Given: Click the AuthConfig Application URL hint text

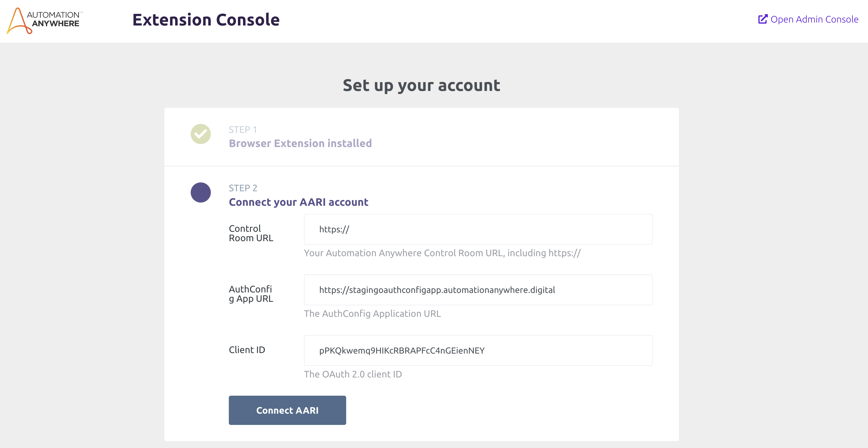Looking at the screenshot, I should click(x=372, y=314).
